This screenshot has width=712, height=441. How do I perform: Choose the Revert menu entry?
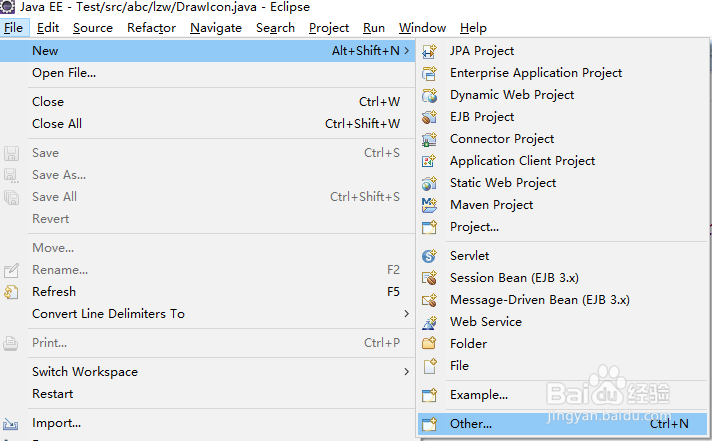click(x=208, y=219)
